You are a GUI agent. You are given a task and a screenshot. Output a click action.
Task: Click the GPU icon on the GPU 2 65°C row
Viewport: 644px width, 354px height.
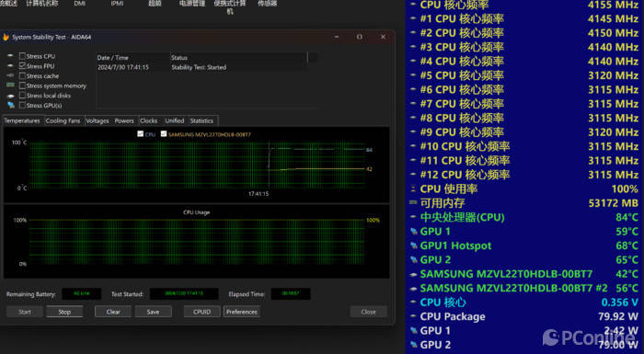[x=414, y=260]
